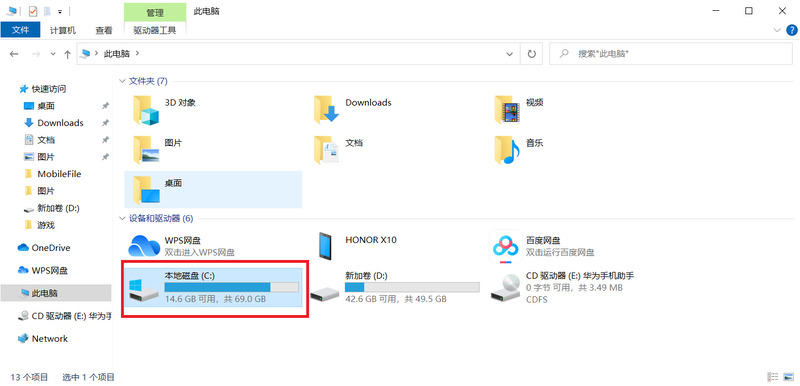Select 新加卷 (D:) drive usage bar

[x=412, y=287]
